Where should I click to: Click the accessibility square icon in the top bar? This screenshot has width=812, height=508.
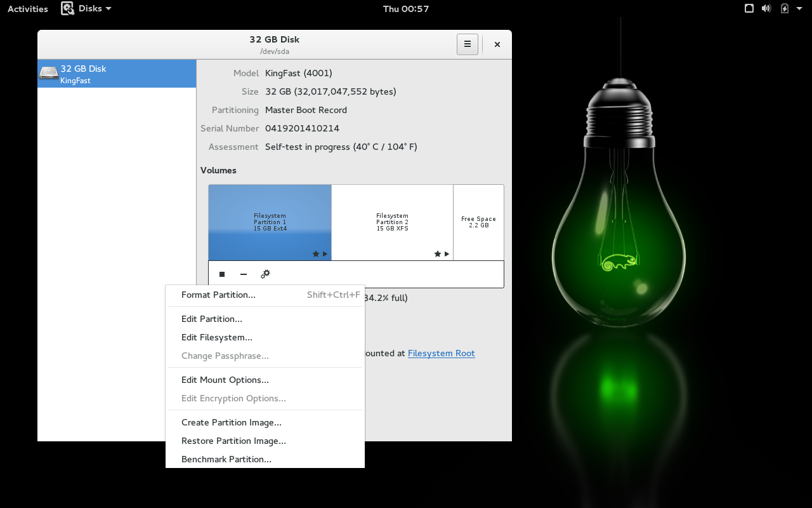[x=749, y=9]
